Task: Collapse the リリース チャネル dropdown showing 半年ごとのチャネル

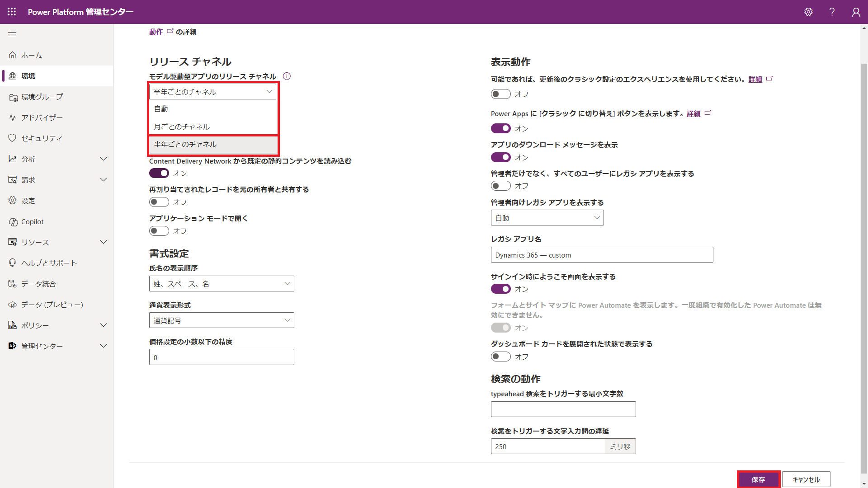Action: click(x=212, y=92)
